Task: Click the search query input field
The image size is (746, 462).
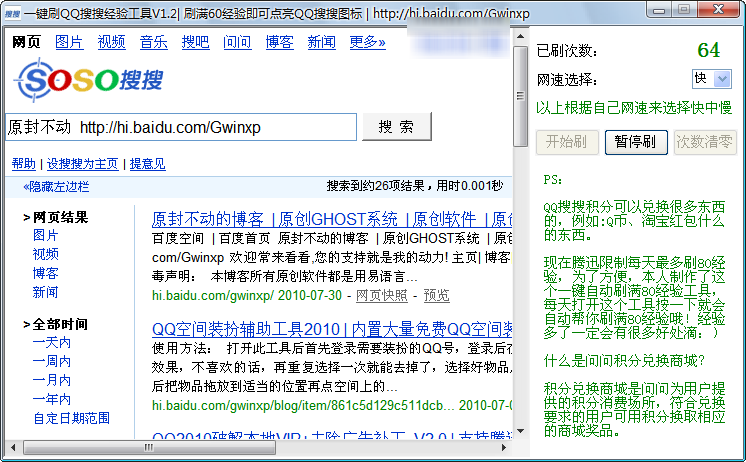Action: (x=181, y=127)
